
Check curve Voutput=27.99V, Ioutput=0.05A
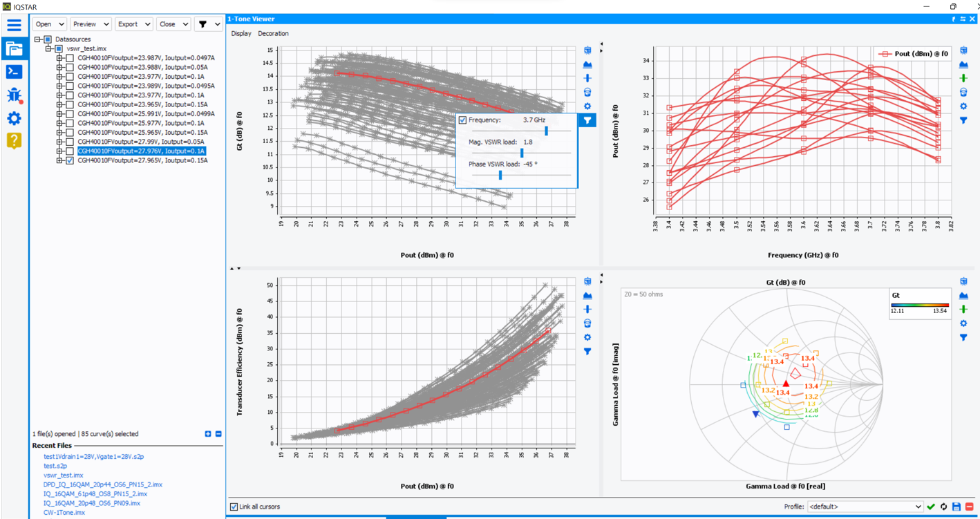(70, 142)
